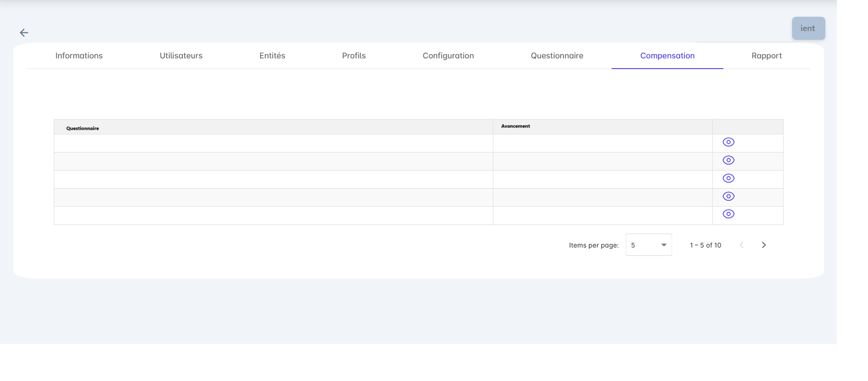Click the partially hidden 'ient' button
The width and height of the screenshot is (868, 381).
pos(808,28)
